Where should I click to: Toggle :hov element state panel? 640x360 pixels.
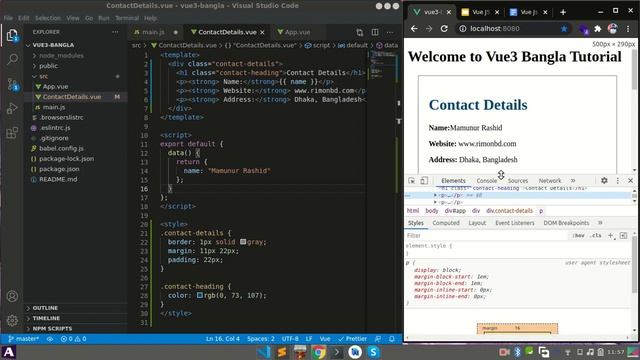point(578,236)
